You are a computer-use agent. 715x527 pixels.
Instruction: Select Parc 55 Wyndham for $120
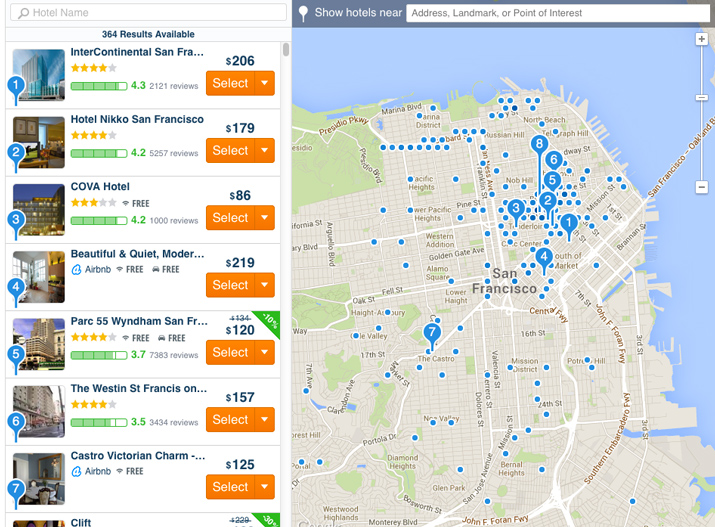[230, 352]
